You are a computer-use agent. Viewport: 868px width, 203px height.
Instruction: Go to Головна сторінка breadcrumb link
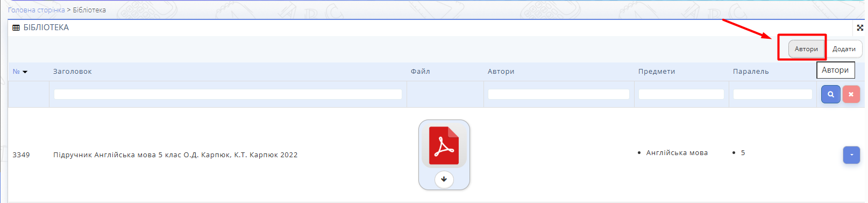[x=36, y=10]
